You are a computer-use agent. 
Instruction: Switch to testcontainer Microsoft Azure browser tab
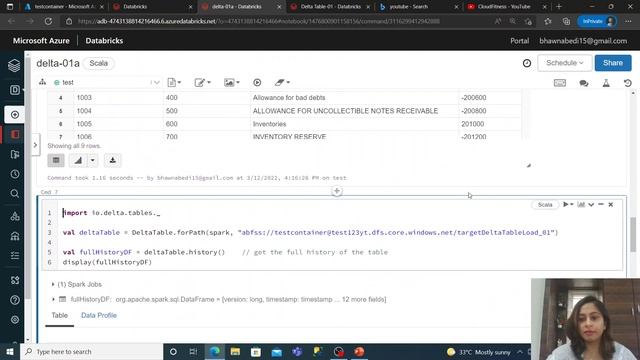63,7
